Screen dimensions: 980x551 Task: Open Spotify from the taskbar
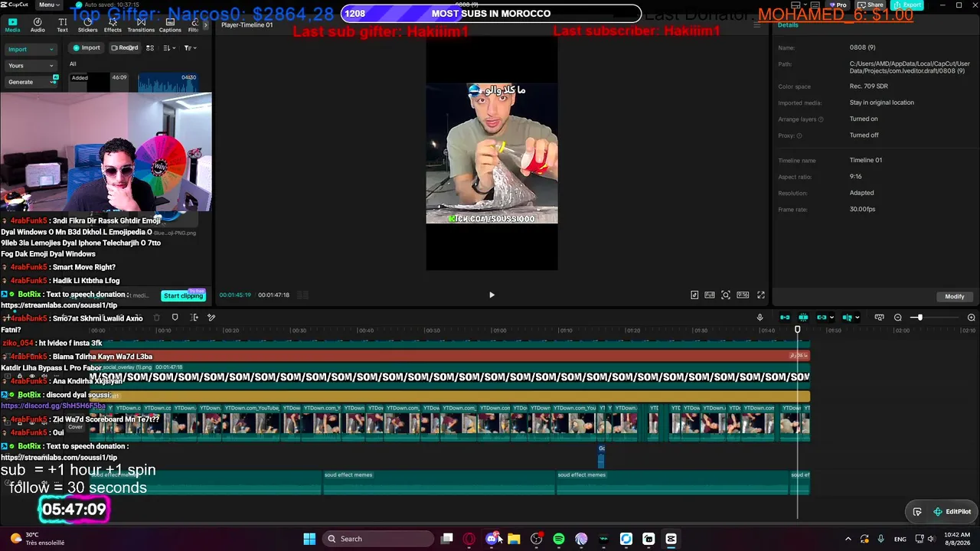[559, 539]
